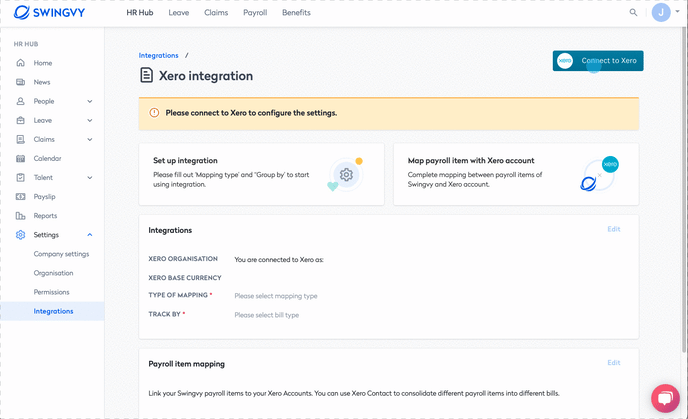Select Integrations in the sidebar
The image size is (688, 419).
[x=53, y=311]
